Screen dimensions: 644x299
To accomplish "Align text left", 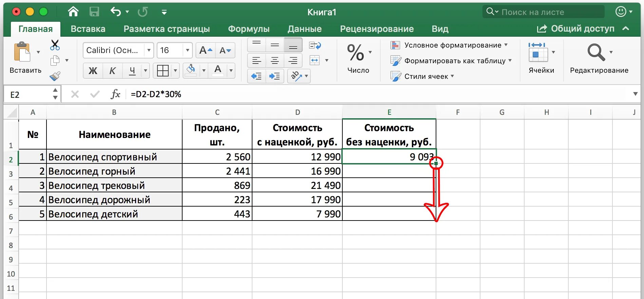I will pyautogui.click(x=257, y=60).
